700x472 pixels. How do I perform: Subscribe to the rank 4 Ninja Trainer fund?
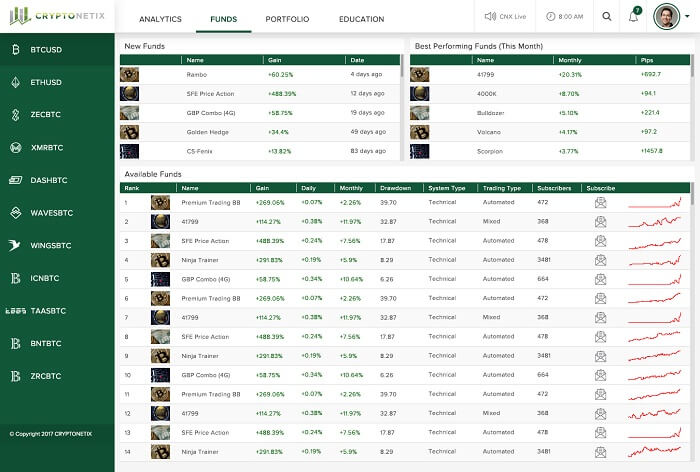(600, 260)
